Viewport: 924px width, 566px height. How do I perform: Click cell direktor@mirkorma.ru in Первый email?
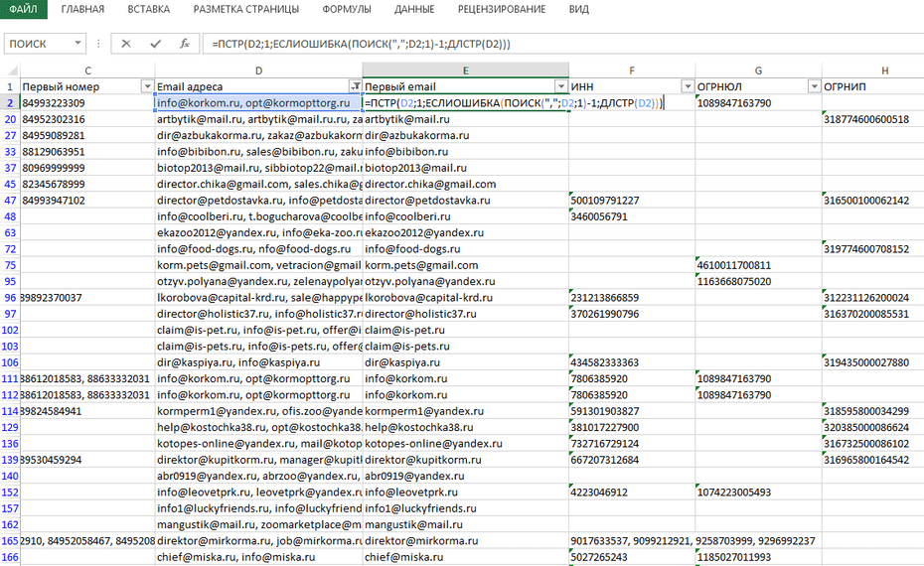pos(466,540)
